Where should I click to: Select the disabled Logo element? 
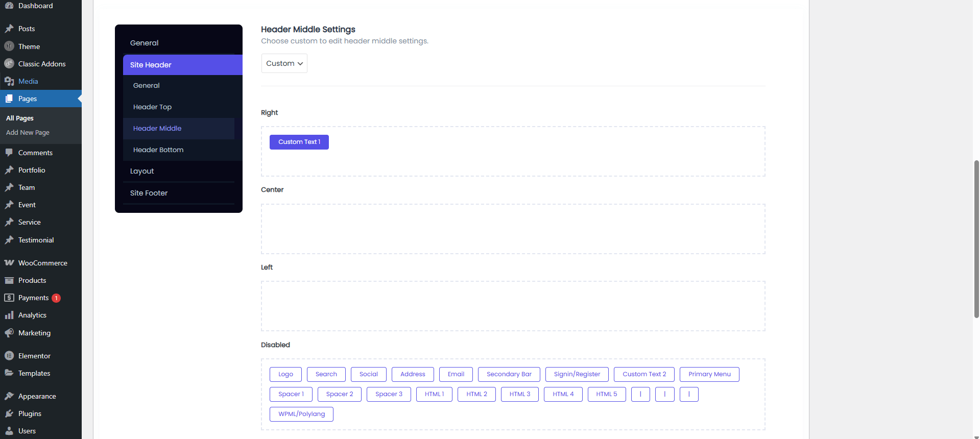click(x=285, y=374)
